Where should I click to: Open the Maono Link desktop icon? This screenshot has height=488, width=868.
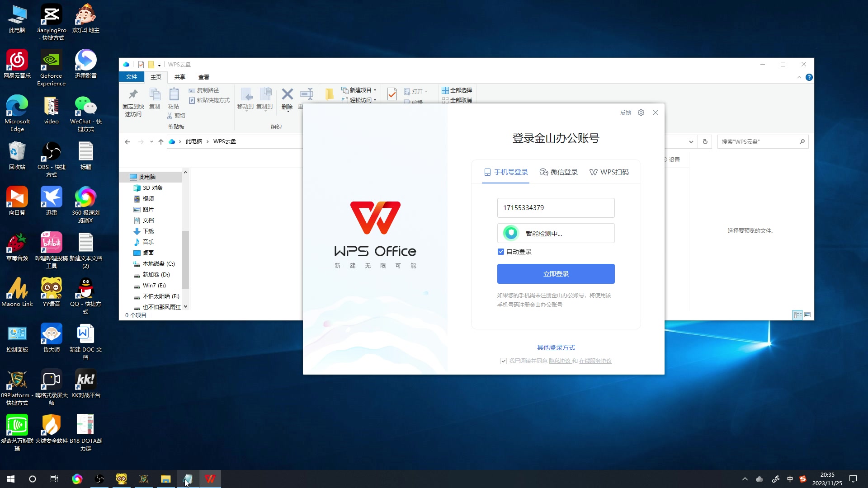tap(17, 292)
